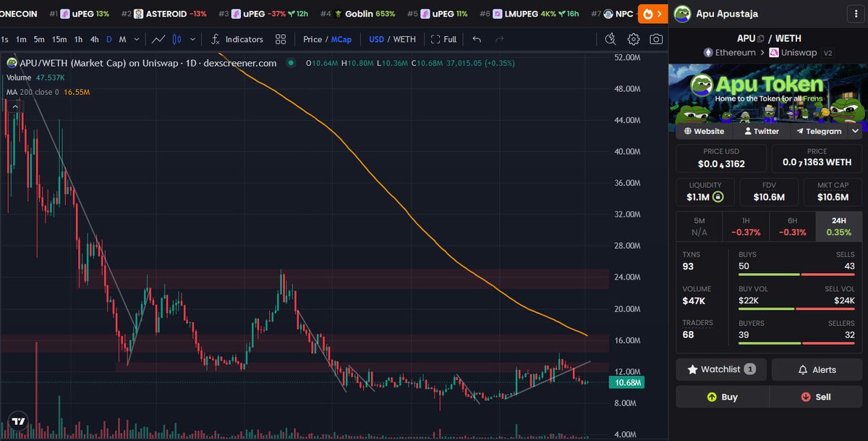Open the token Website link

coord(704,131)
